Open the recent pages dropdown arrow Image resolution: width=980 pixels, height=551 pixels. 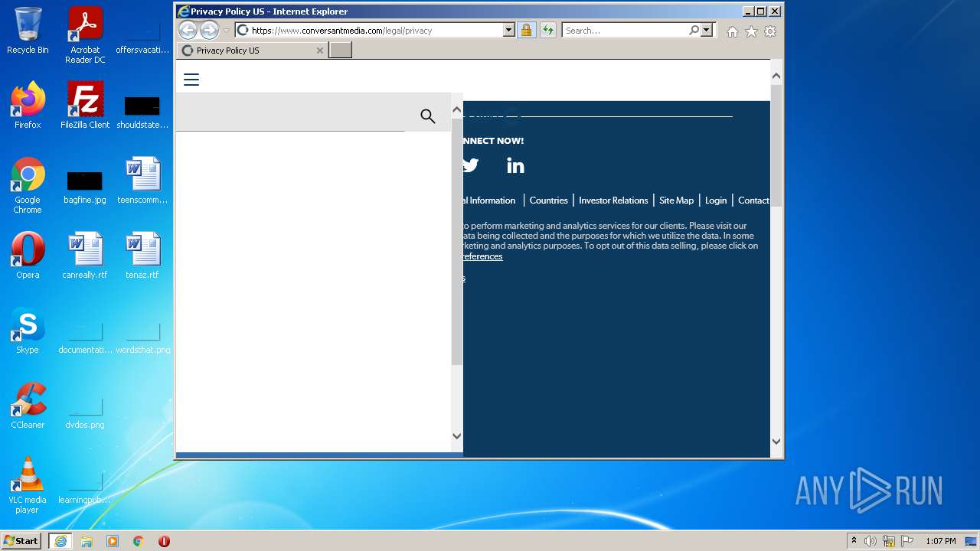click(227, 31)
